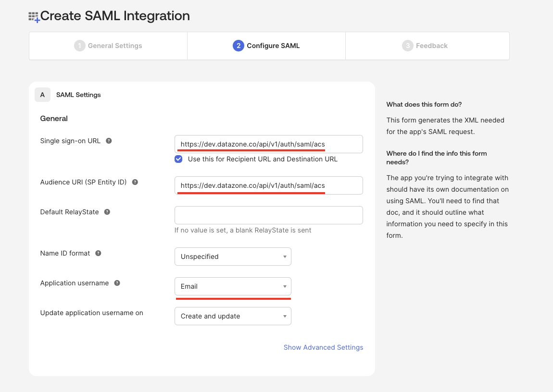Viewport: 553px width, 392px height.
Task: Expand the Application username dropdown showing Email
Action: click(233, 286)
